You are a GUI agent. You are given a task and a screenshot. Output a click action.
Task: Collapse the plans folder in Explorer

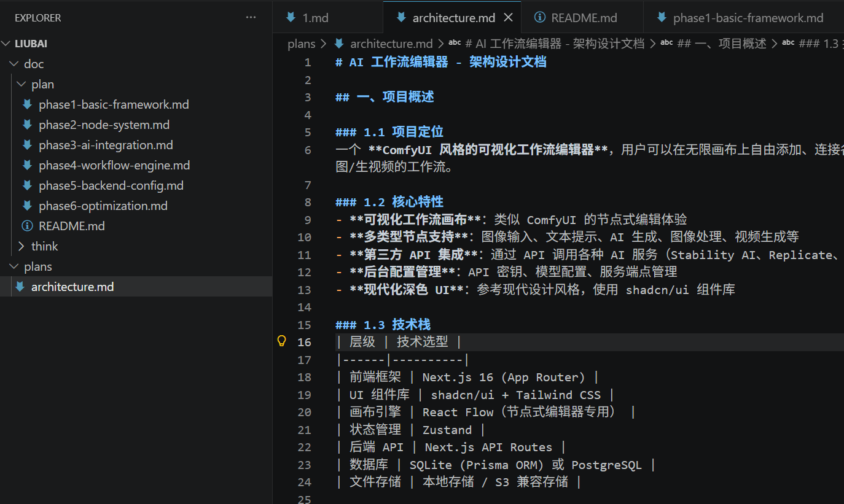14,266
